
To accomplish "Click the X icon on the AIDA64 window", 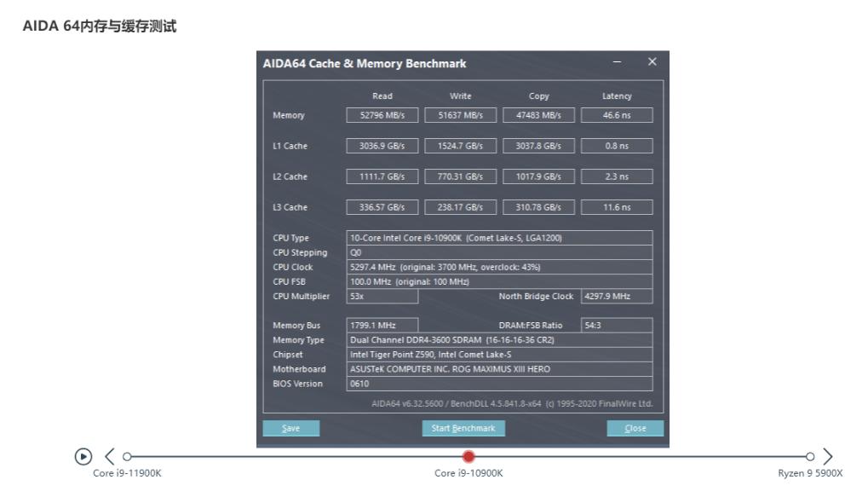I will pyautogui.click(x=652, y=61).
